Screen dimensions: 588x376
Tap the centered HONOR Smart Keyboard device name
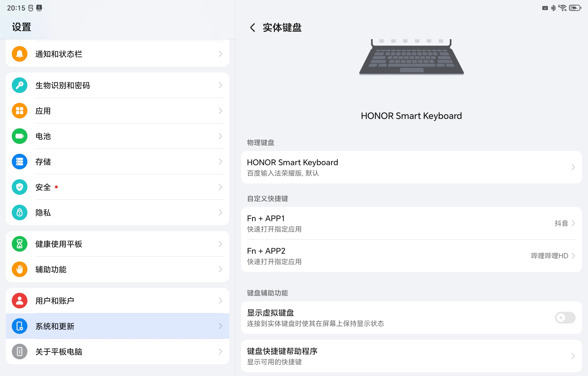click(x=411, y=116)
